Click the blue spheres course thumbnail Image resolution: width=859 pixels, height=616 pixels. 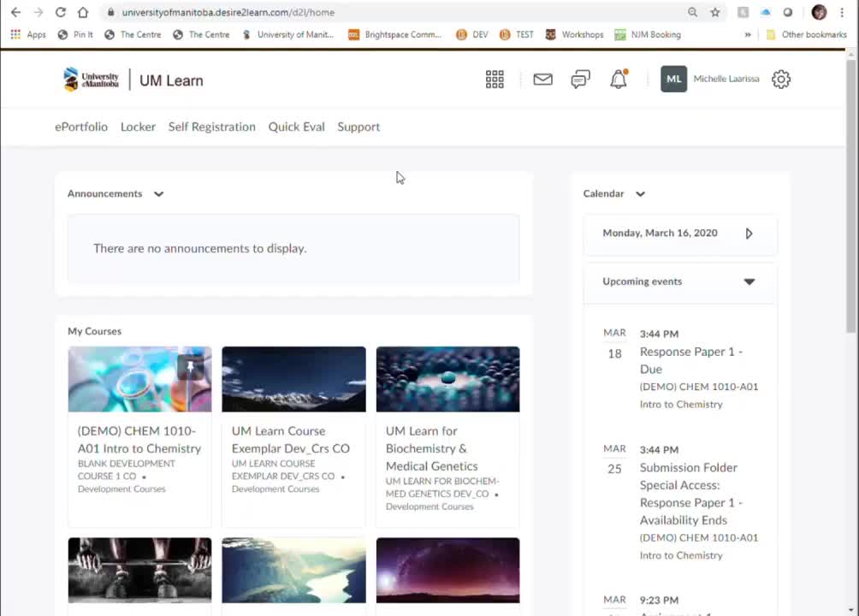(x=447, y=379)
